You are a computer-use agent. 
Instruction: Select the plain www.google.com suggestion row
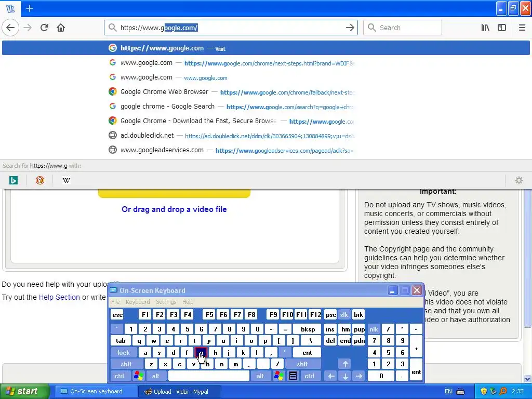coord(266,77)
